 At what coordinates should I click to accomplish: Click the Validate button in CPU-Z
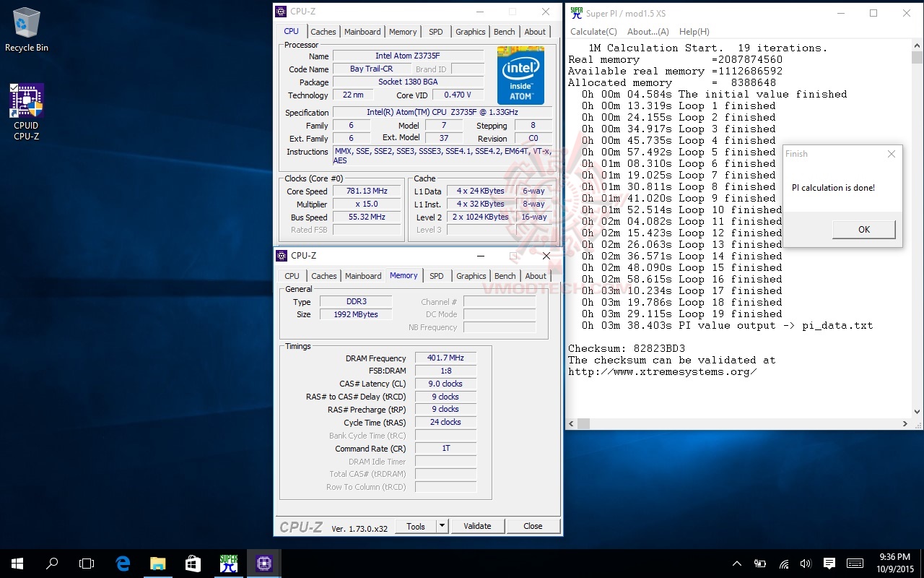pos(477,526)
